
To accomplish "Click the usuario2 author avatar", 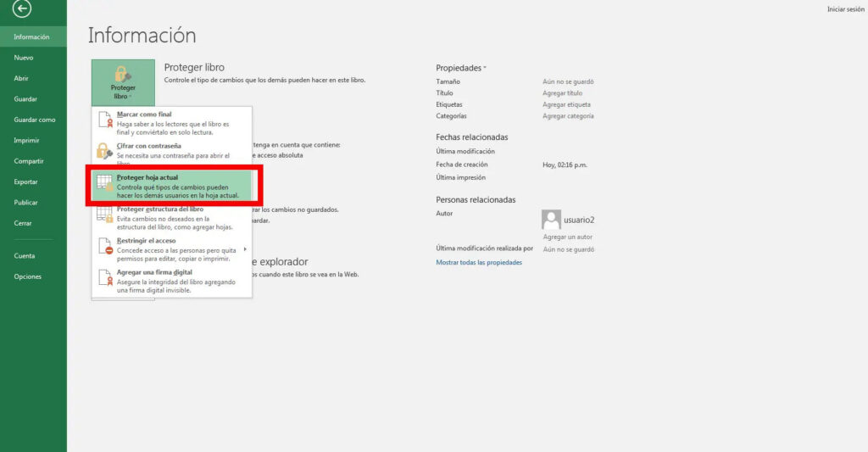I will [551, 220].
